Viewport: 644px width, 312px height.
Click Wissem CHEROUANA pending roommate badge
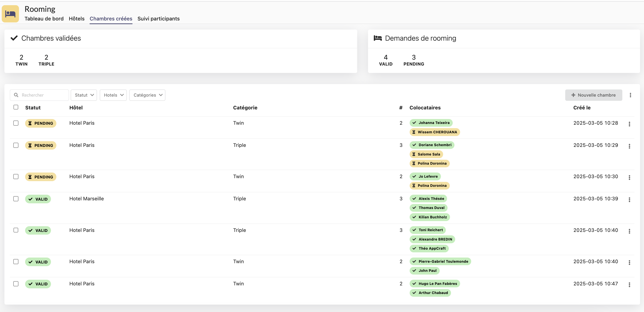click(x=435, y=132)
